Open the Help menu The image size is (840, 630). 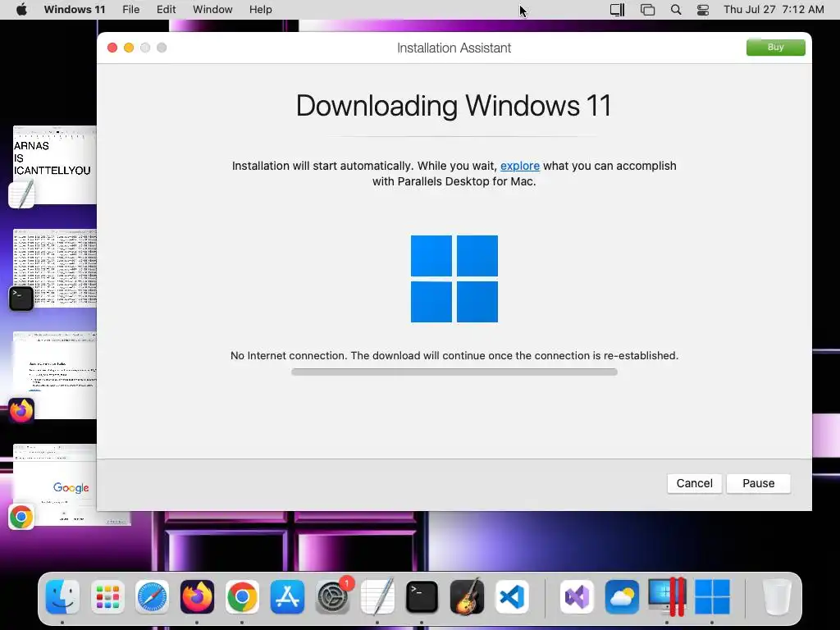260,10
